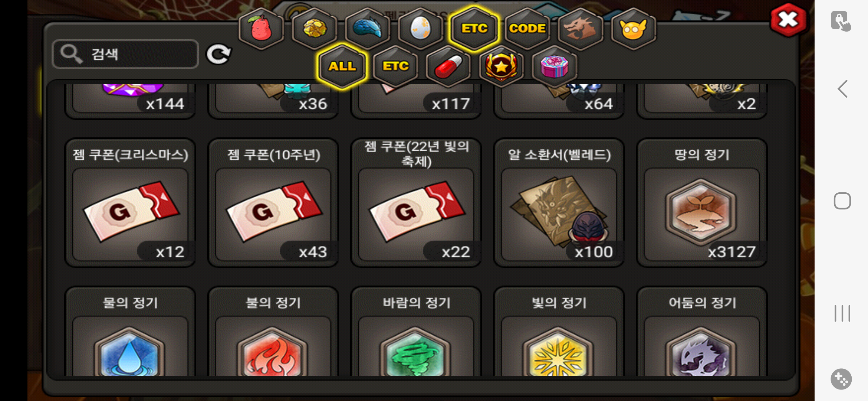Choose the ETC sub-filter below

point(395,66)
